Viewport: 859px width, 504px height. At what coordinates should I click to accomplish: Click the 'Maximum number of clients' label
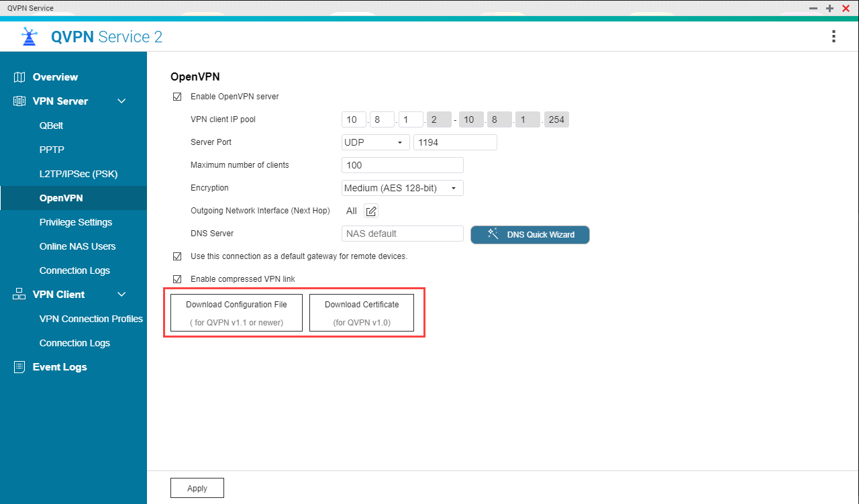(x=240, y=165)
